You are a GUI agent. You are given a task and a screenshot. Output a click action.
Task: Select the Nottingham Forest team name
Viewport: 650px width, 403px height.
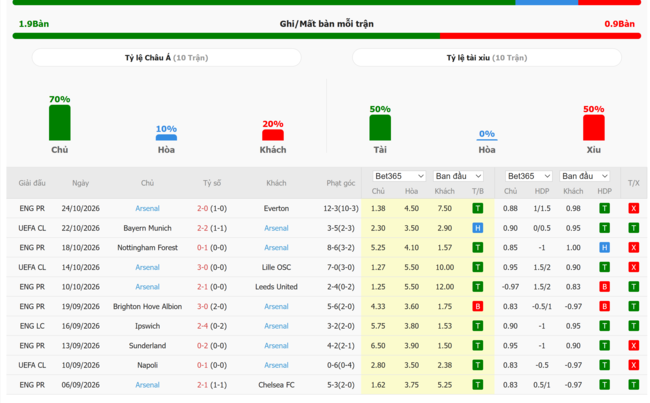(147, 248)
